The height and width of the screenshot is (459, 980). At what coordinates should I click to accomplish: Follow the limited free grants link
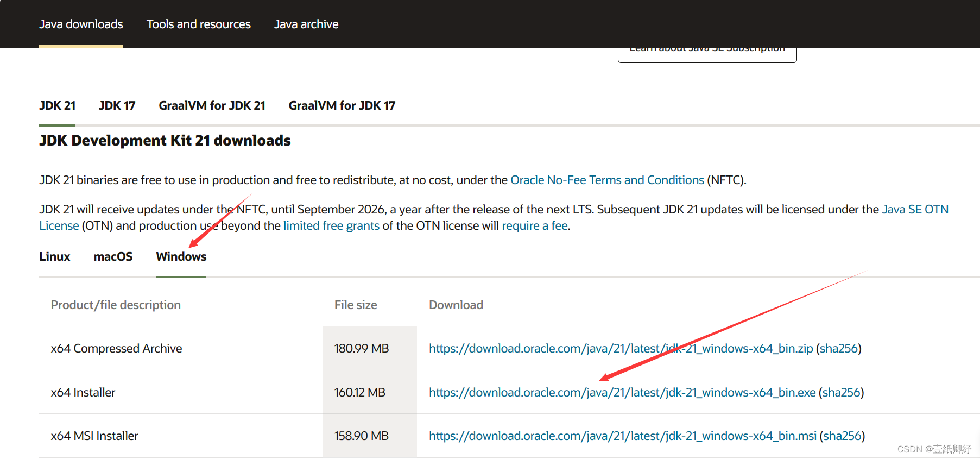(x=331, y=225)
